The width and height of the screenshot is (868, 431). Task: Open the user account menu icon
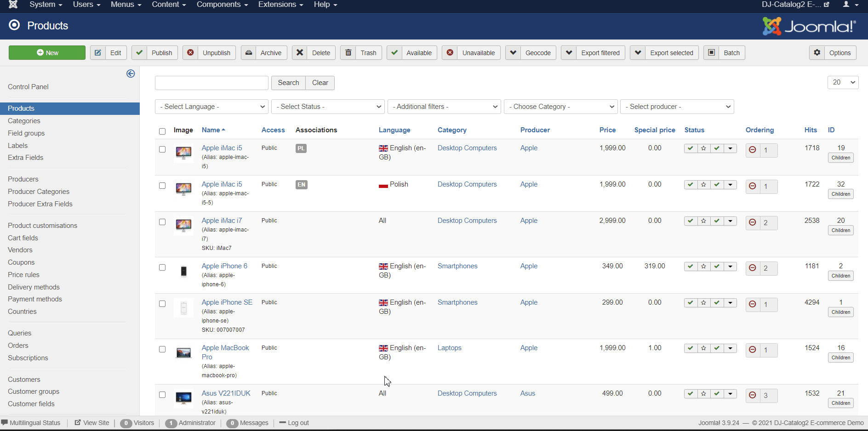(851, 5)
